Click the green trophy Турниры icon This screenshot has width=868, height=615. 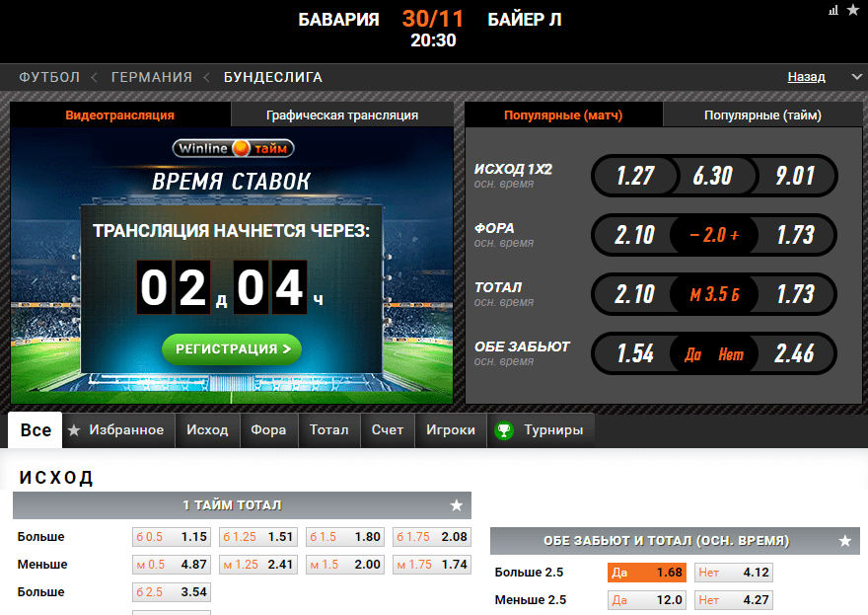(x=504, y=430)
